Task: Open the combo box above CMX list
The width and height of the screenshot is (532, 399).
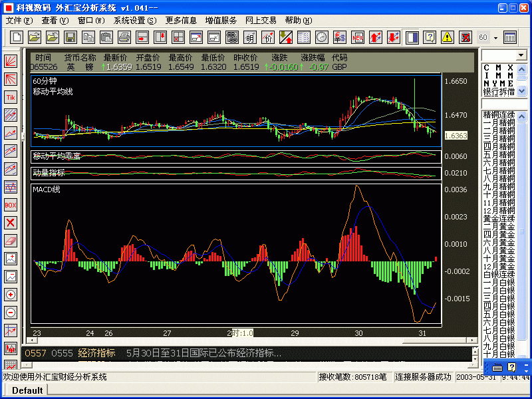Action: click(521, 55)
